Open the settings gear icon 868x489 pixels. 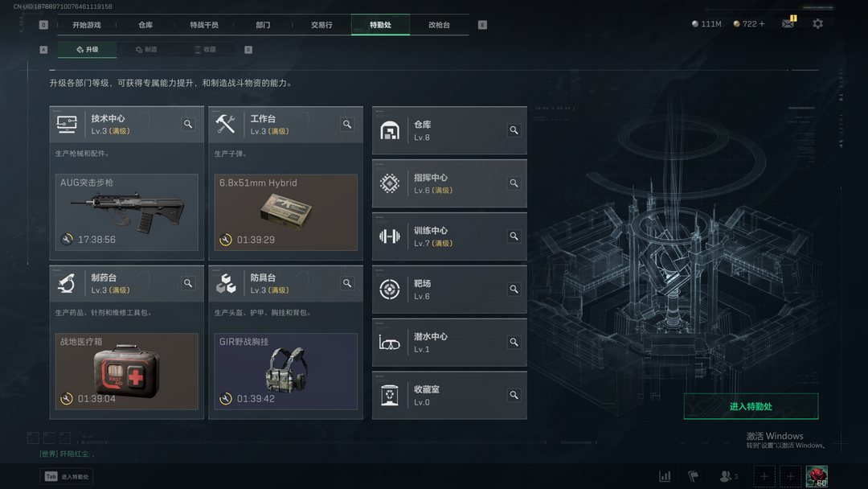[817, 24]
